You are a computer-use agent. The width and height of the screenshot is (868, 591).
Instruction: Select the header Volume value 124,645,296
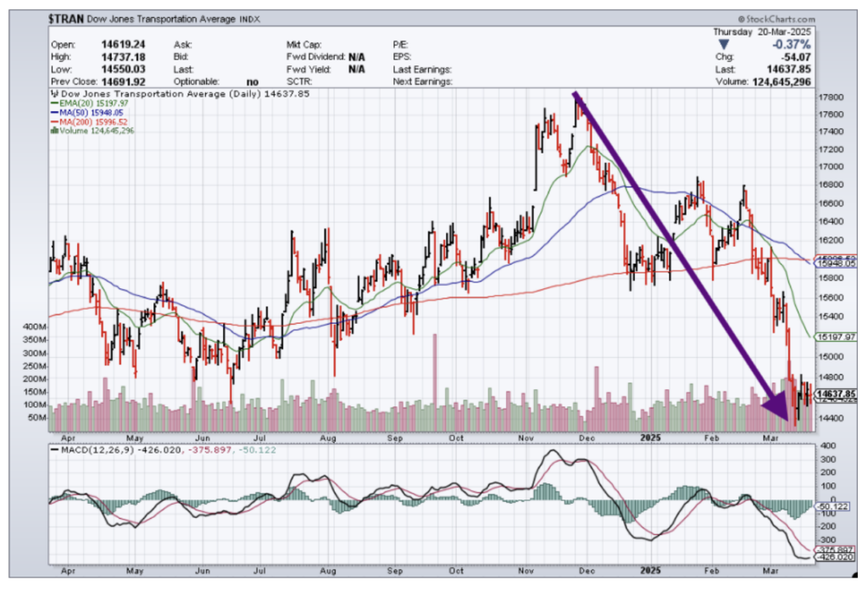pos(781,82)
